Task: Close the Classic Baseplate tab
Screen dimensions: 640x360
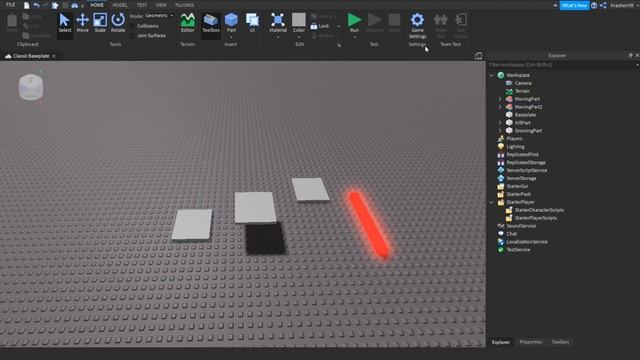Action: click(54, 56)
